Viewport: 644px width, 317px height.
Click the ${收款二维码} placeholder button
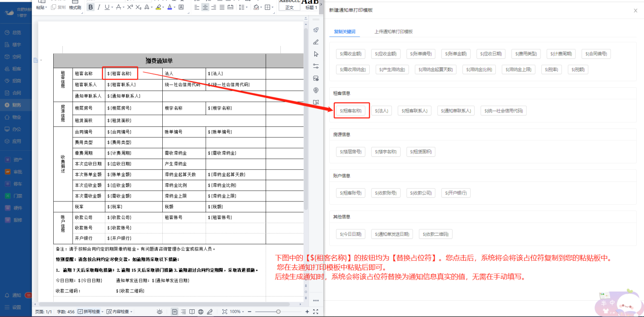tap(435, 234)
